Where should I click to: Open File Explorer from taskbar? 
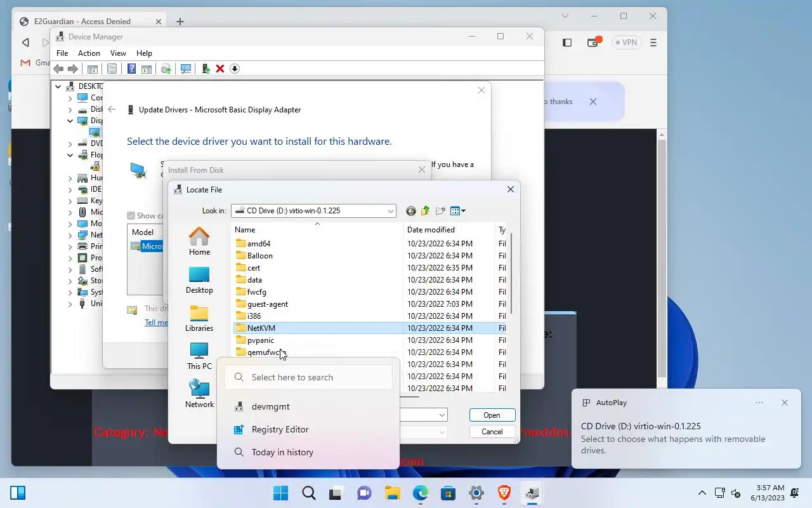coord(392,493)
